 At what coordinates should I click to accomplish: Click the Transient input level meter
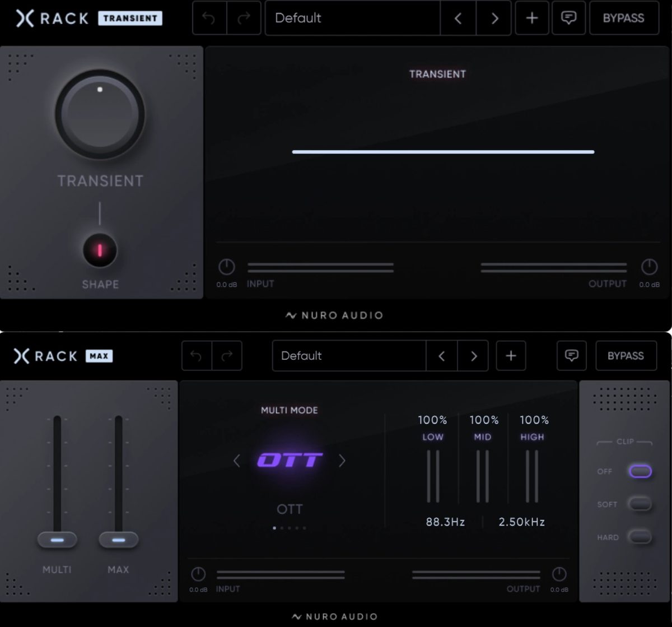[x=320, y=268]
